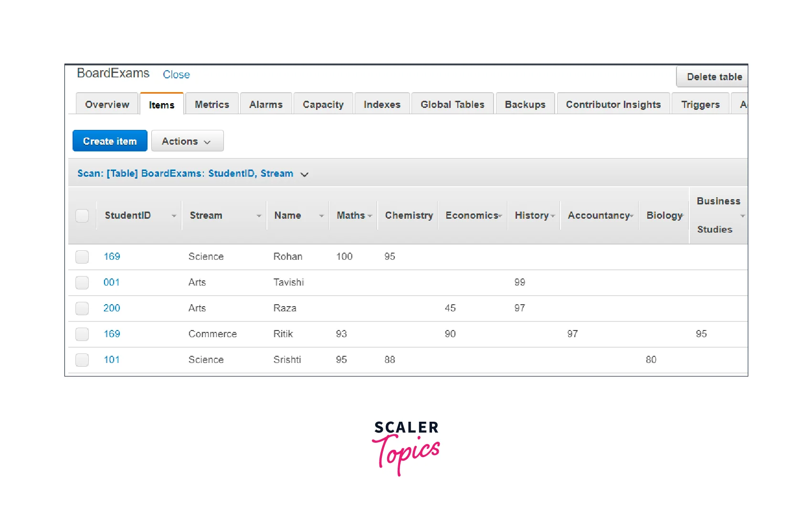Click the Business Studies column sort arrow
Screen dimensions: 812x522
pos(742,216)
